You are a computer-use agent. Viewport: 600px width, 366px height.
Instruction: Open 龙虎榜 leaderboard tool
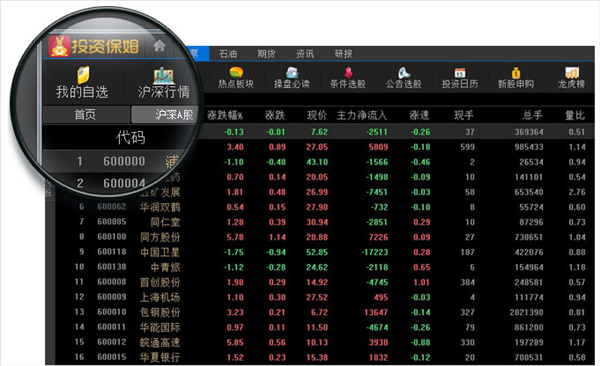(x=571, y=78)
